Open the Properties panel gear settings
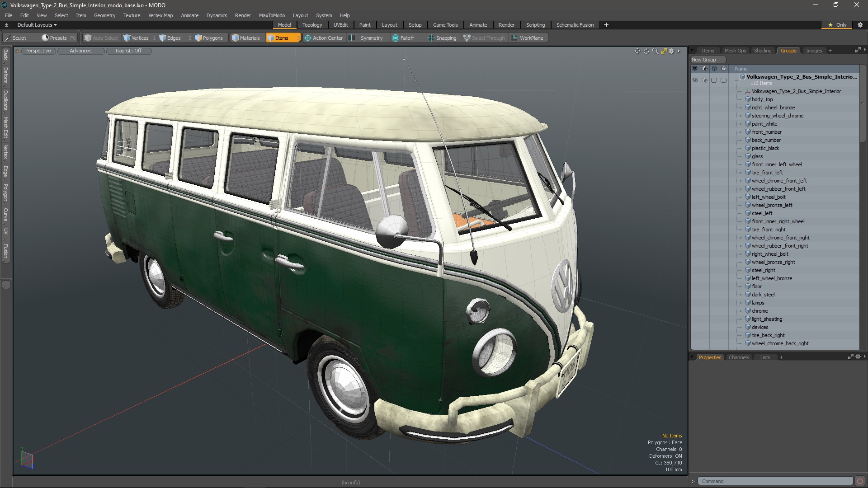The image size is (868, 488). 858,357
